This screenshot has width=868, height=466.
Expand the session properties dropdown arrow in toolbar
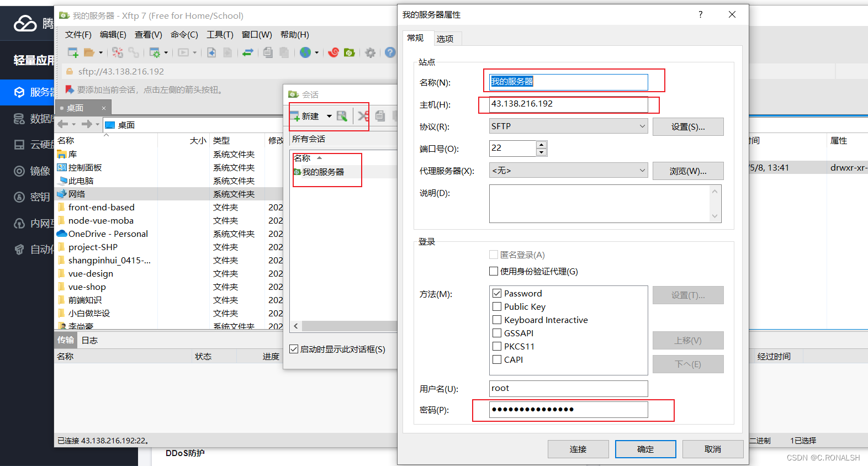click(x=166, y=52)
